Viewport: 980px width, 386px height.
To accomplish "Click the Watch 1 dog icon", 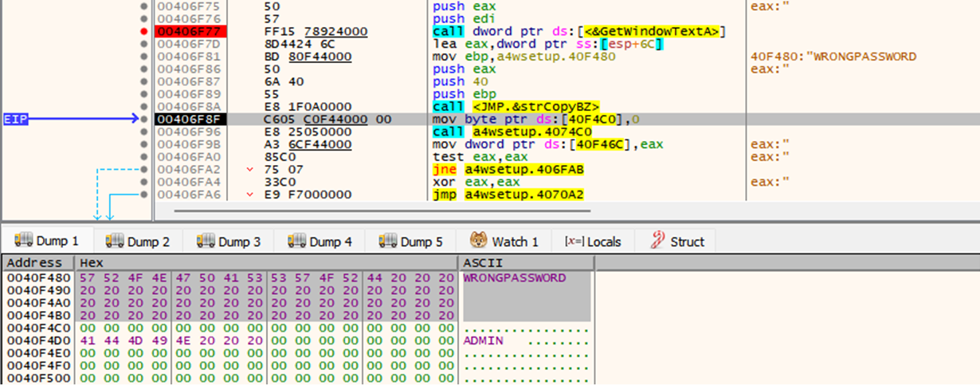I will (x=478, y=241).
